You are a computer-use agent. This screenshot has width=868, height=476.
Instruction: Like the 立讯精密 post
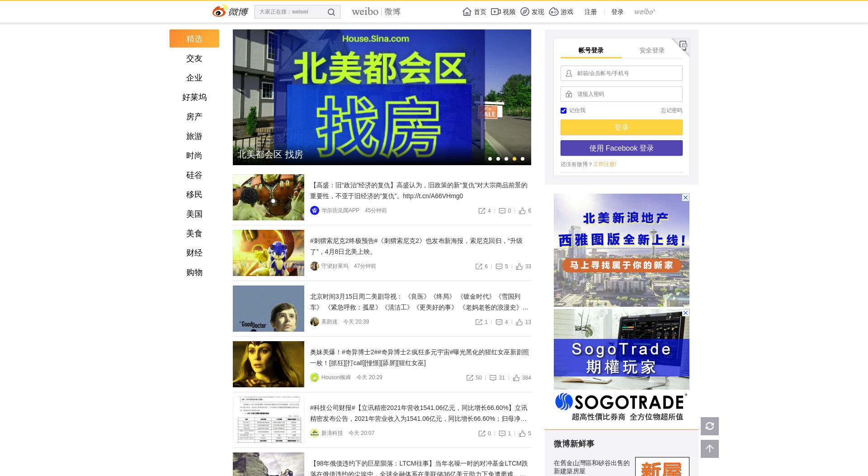tap(522, 433)
